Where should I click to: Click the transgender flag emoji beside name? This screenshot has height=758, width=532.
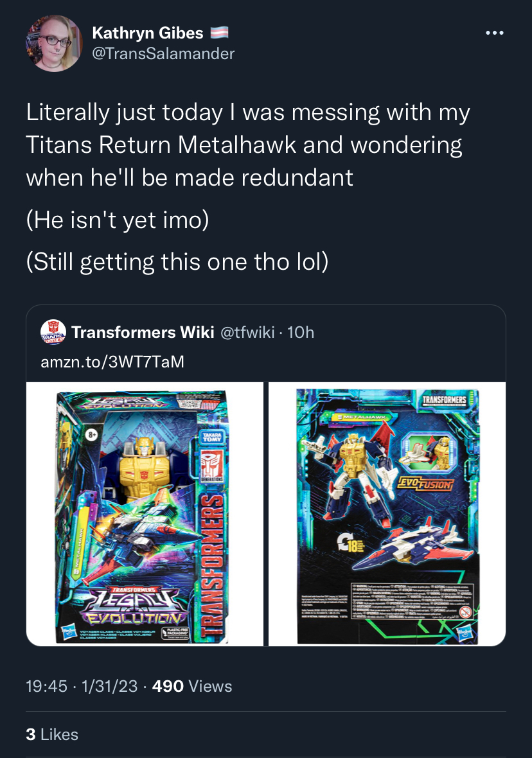click(219, 33)
